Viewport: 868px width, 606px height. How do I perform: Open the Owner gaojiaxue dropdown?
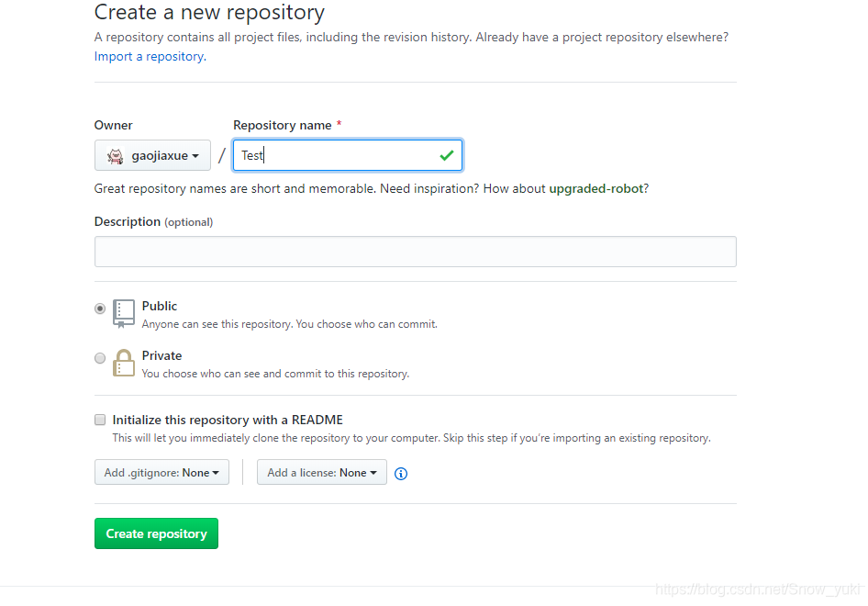point(153,156)
